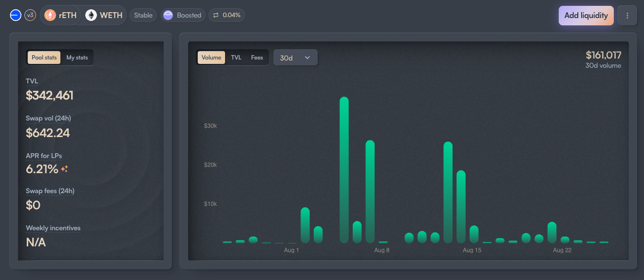Click the blue network icon at top left
Image resolution: width=644 pixels, height=280 pixels.
click(x=15, y=15)
